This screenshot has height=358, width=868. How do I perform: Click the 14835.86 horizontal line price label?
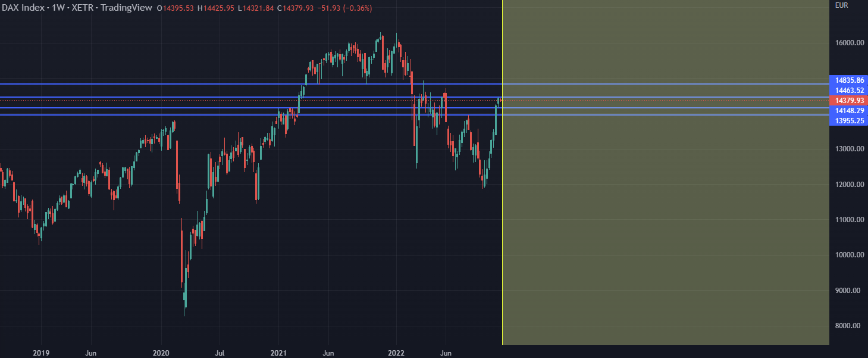pos(848,80)
